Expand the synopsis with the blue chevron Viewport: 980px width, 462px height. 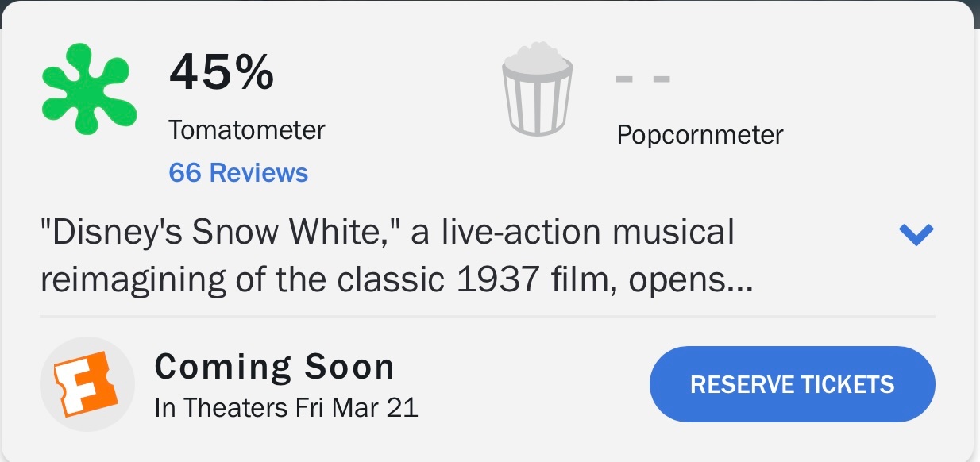[x=916, y=234]
